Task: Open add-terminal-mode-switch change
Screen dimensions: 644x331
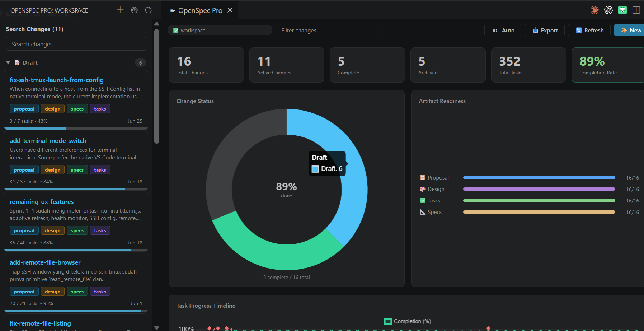Action: tap(48, 141)
